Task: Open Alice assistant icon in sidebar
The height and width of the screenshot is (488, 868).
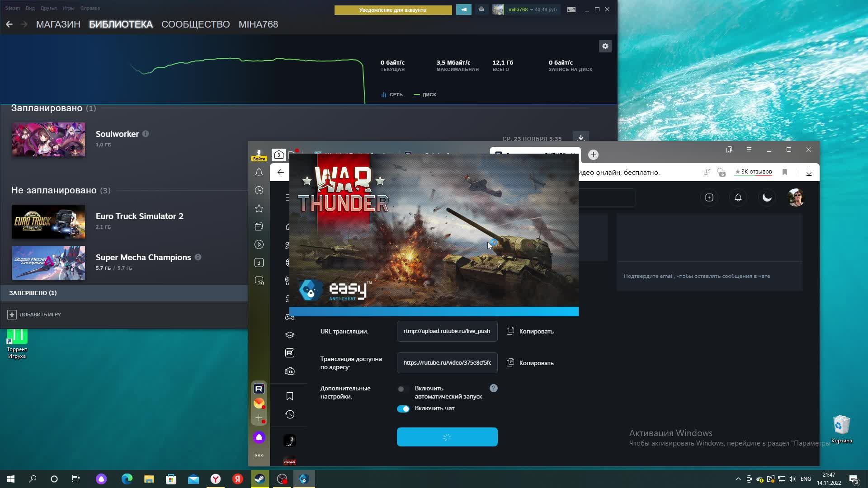Action: [x=259, y=437]
